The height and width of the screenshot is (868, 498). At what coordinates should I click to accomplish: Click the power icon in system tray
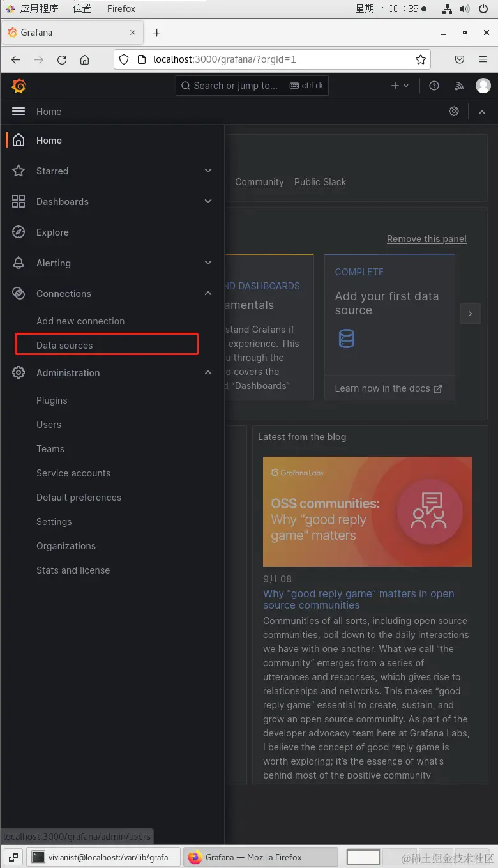click(x=483, y=9)
